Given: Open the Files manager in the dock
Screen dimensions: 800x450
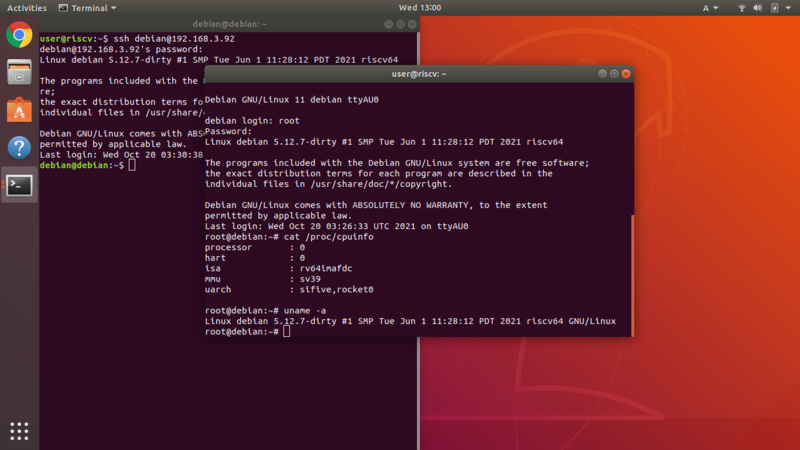Looking at the screenshot, I should (x=19, y=72).
